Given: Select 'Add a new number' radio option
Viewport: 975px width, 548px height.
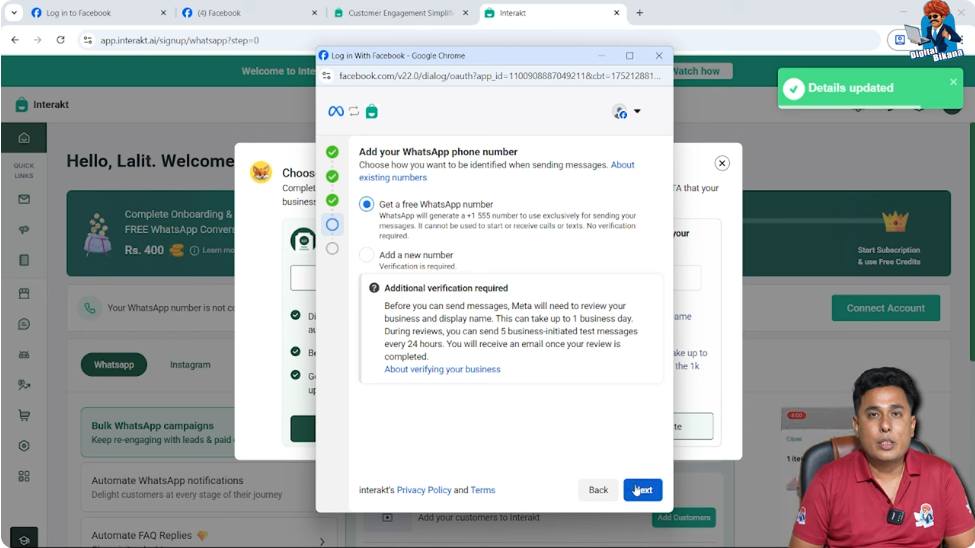Looking at the screenshot, I should [x=366, y=255].
